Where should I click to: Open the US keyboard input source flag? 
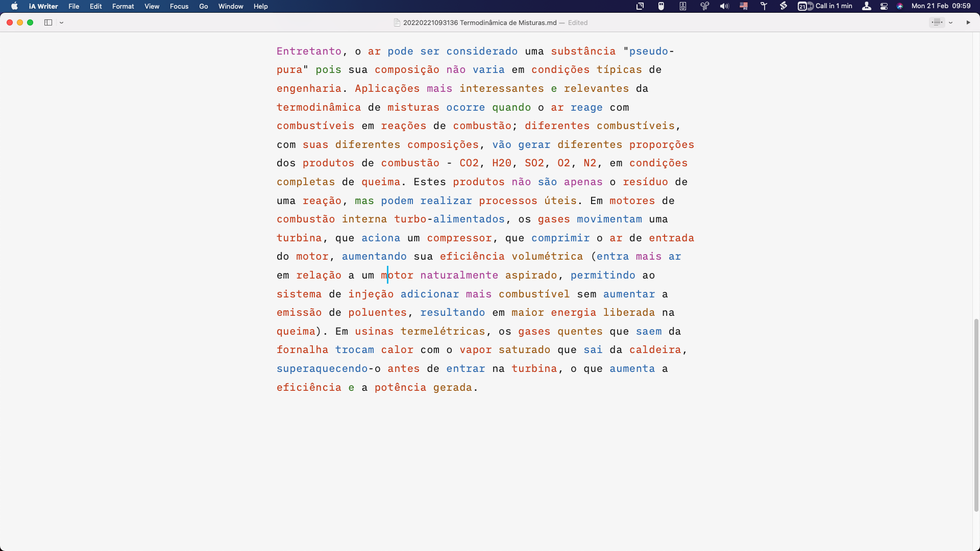[744, 6]
